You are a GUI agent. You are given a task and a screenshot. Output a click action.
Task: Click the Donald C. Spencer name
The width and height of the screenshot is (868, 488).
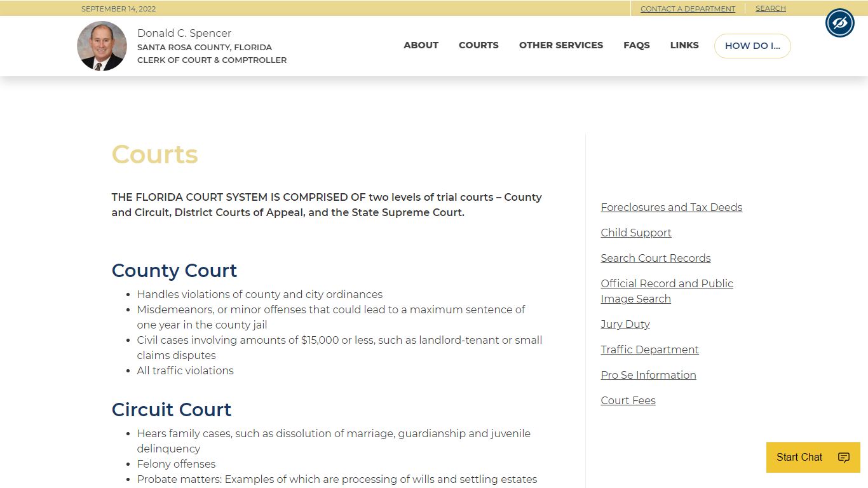click(184, 33)
